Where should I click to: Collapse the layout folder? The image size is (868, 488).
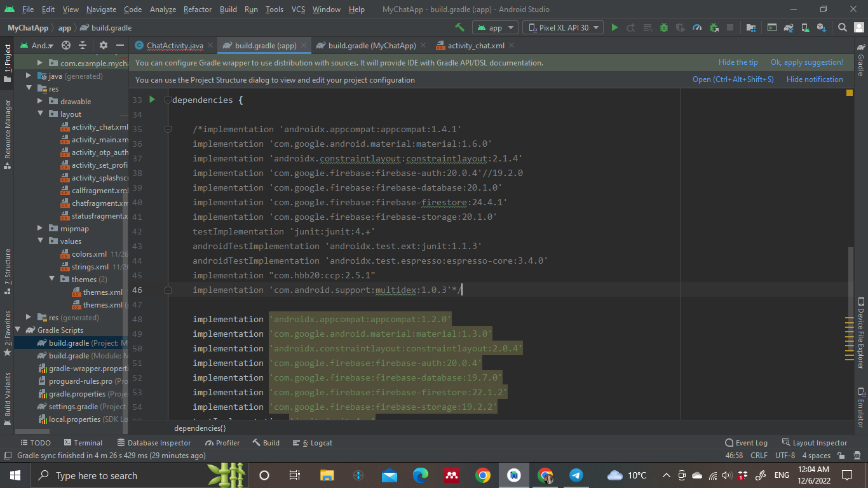coord(40,114)
